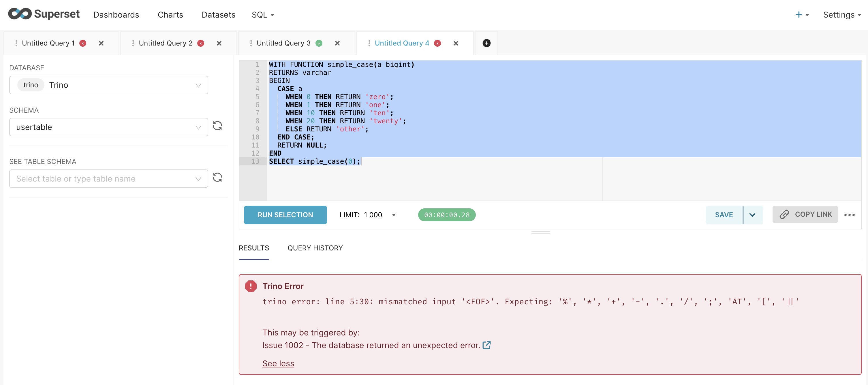
Task: Open the ellipsis more options menu
Action: 849,215
